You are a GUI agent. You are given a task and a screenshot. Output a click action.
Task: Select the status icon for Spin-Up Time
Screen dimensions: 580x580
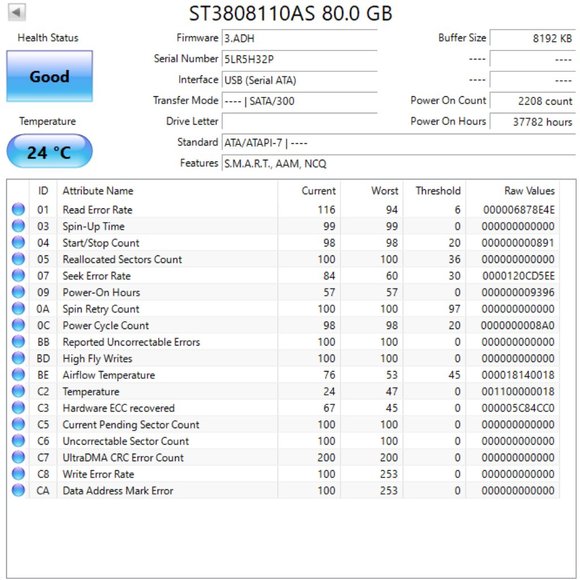click(x=18, y=226)
